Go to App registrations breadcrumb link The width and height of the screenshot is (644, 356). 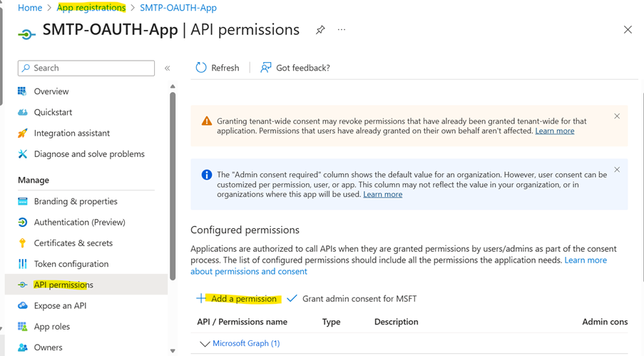(x=91, y=8)
